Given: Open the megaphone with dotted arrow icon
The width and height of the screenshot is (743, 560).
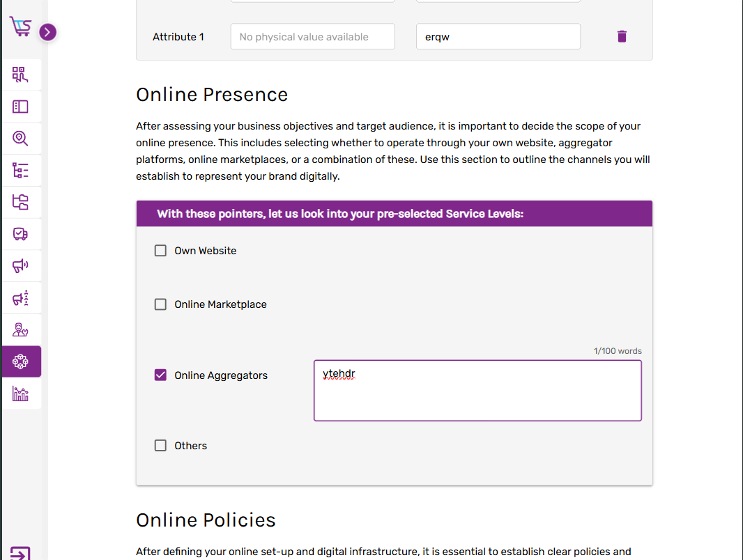Looking at the screenshot, I should click(x=20, y=298).
